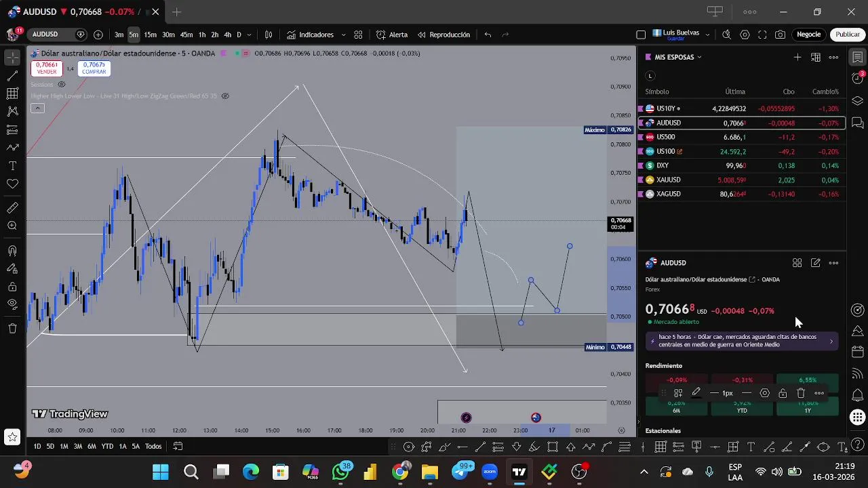Viewport: 868px width, 488px height.
Task: Open the object tree layers panel
Action: coord(858,101)
